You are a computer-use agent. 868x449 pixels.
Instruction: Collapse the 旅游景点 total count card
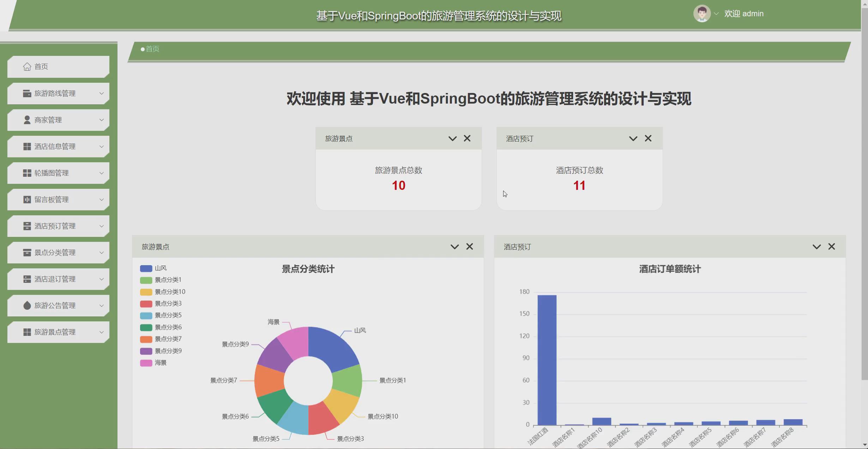tap(452, 139)
